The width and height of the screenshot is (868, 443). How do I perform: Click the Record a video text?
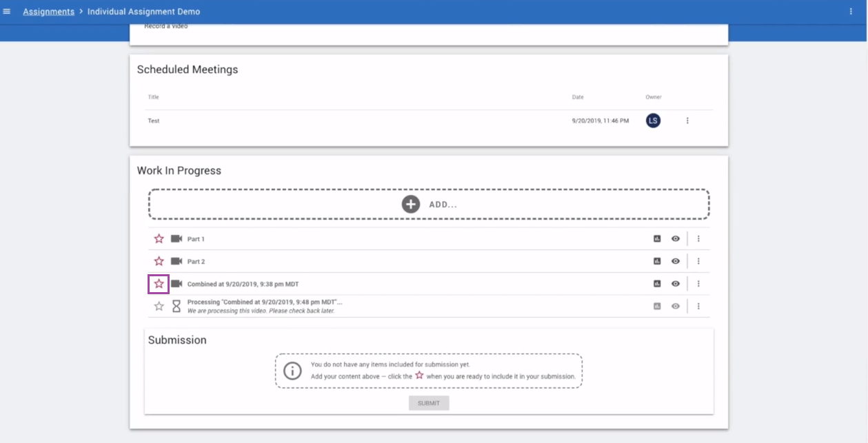[x=165, y=26]
